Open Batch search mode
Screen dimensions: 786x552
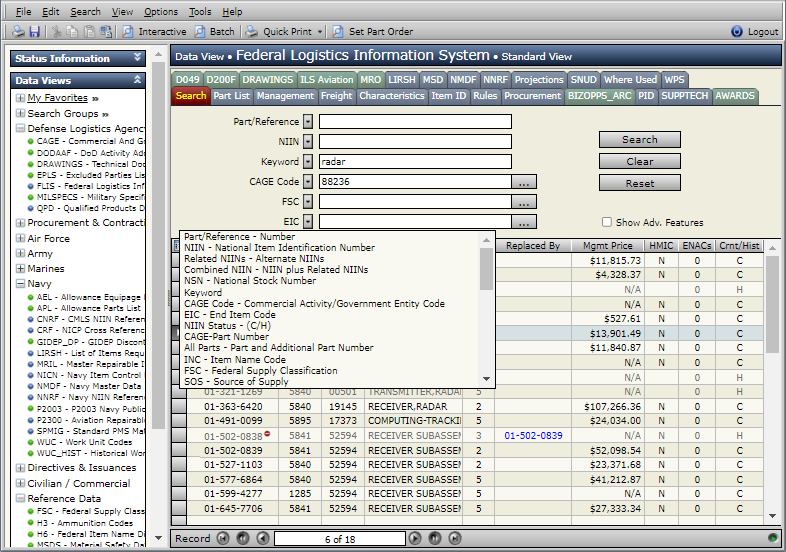[x=215, y=32]
